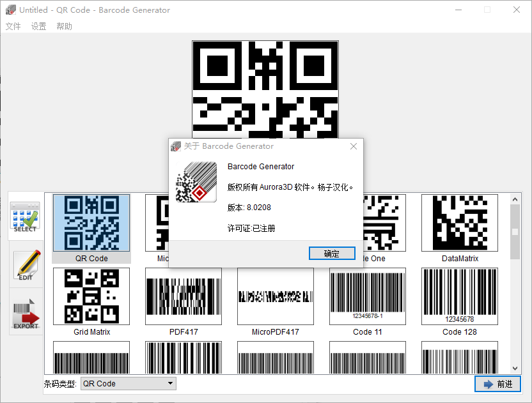Select last barcode thumbnail in third row

459,358
